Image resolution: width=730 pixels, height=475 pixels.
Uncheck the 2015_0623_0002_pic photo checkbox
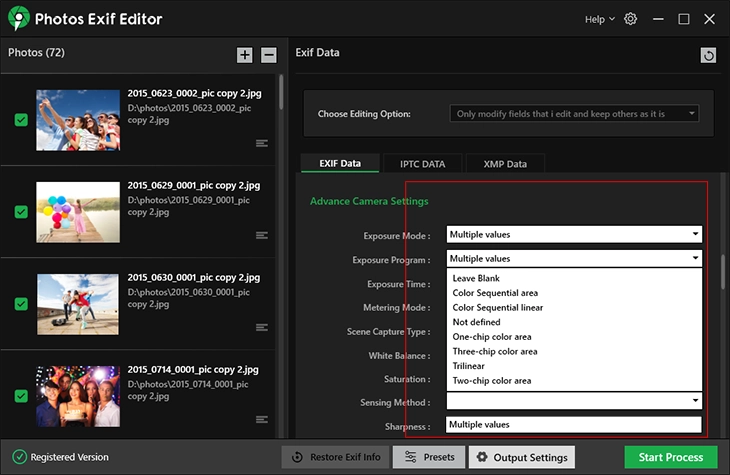coord(21,120)
